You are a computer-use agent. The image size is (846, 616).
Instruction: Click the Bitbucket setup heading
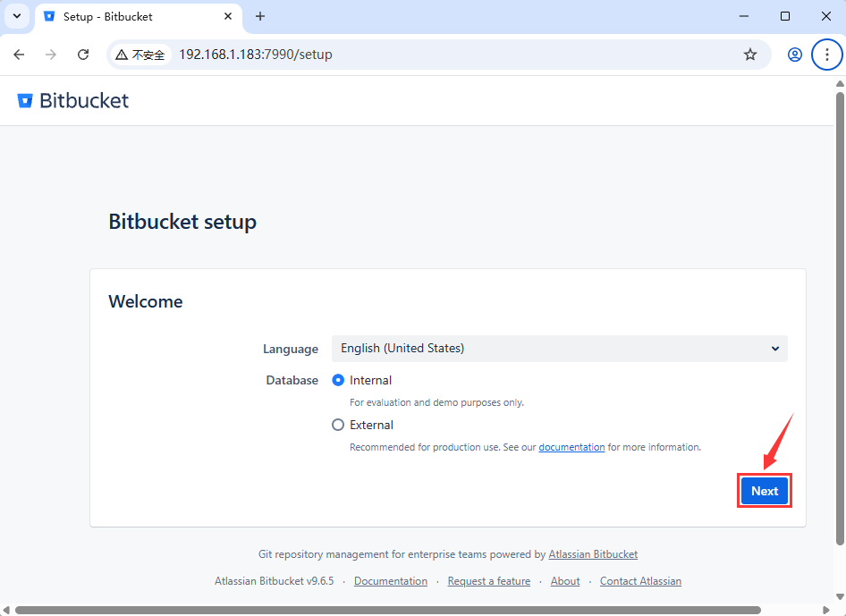[182, 222]
